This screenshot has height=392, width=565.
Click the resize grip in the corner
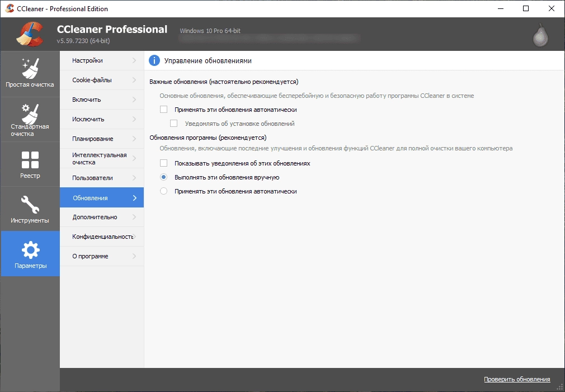(x=560, y=388)
